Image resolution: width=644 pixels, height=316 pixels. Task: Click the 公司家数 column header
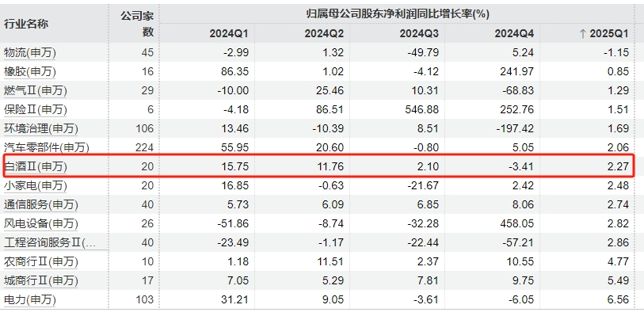click(x=137, y=25)
